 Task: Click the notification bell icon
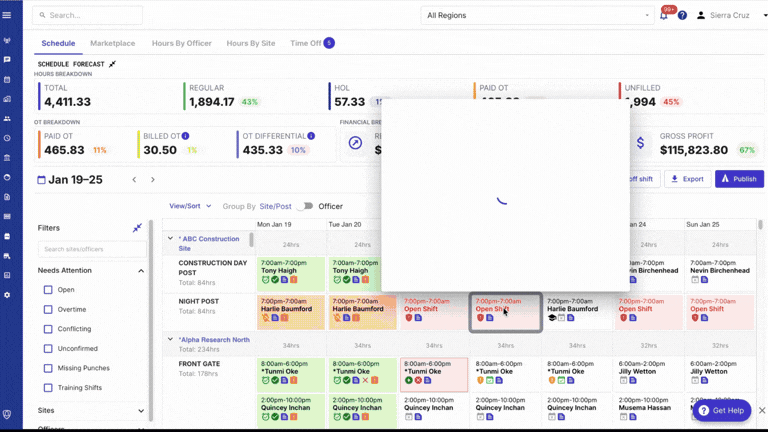[x=664, y=16]
